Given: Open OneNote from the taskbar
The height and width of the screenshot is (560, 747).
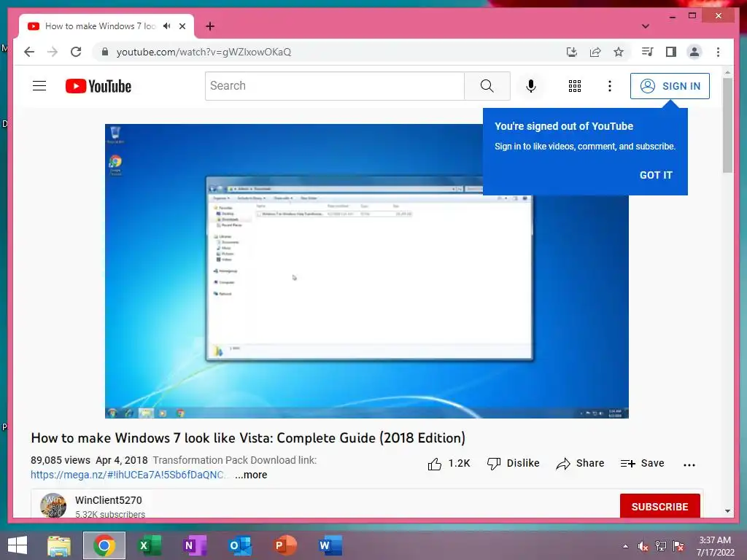Looking at the screenshot, I should [194, 545].
